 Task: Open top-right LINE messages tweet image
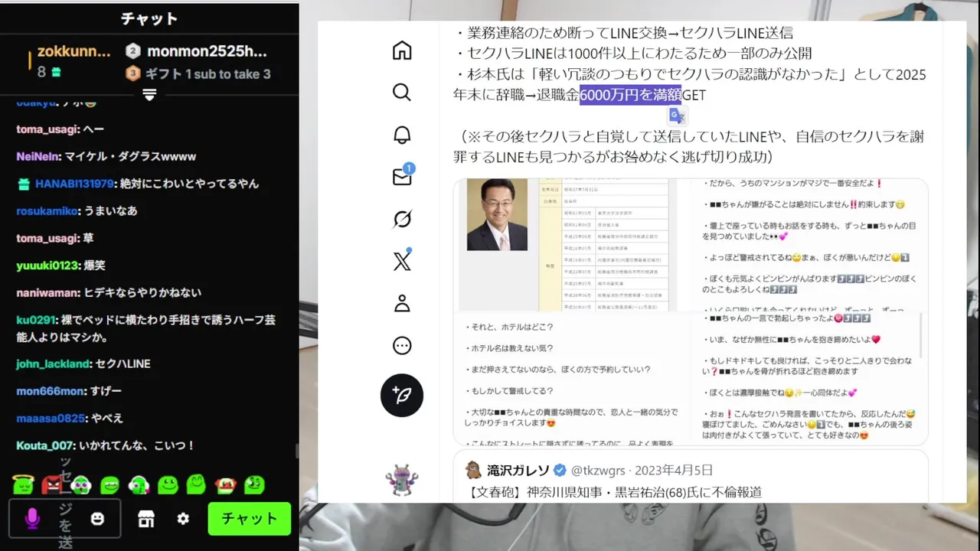[809, 245]
